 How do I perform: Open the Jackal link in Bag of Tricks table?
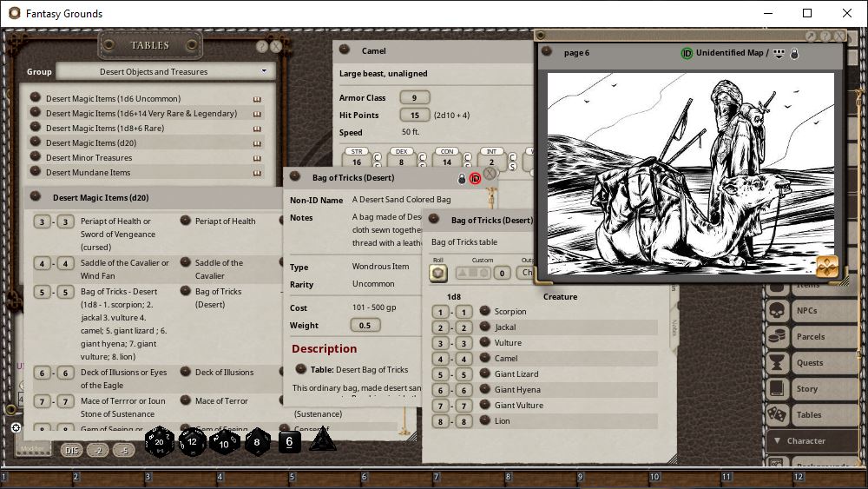(x=485, y=327)
